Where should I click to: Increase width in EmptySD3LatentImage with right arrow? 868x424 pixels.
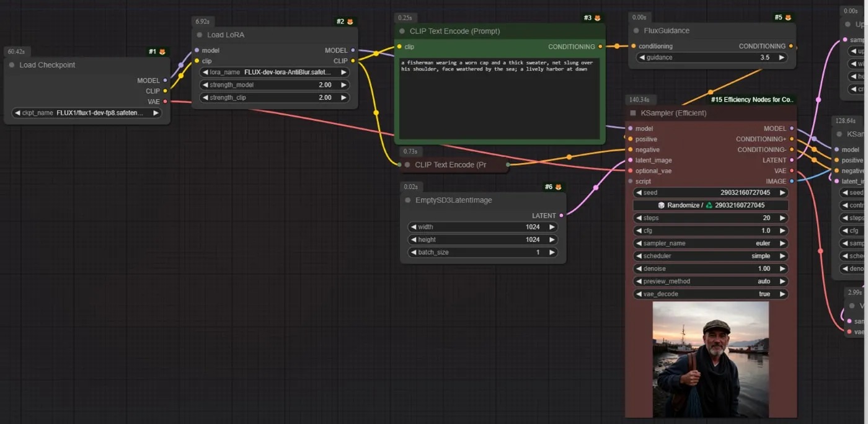tap(552, 227)
